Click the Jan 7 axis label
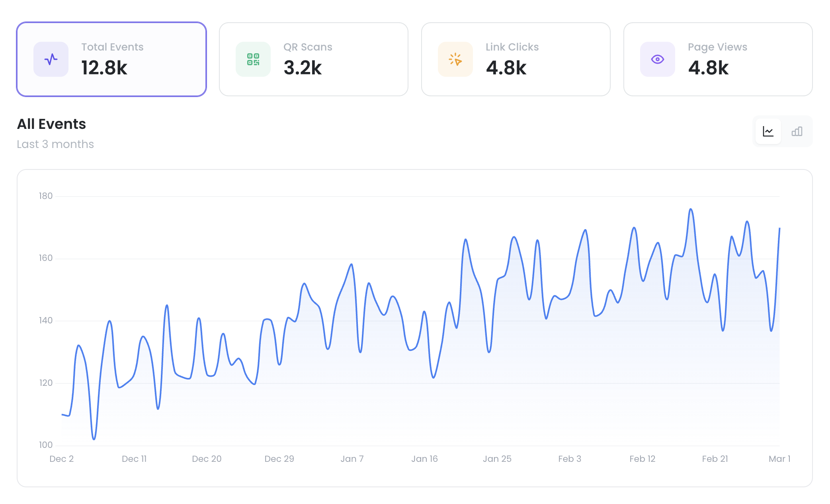The image size is (830, 504). [x=352, y=459]
